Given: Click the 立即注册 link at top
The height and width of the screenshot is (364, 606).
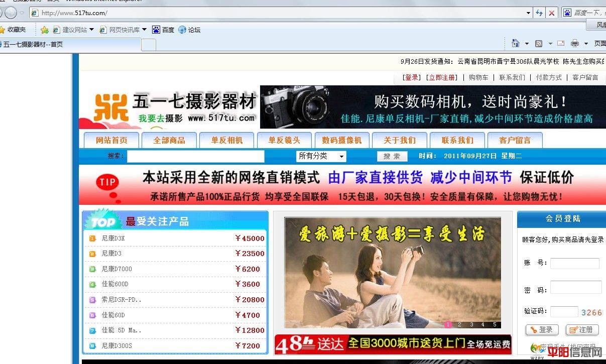Looking at the screenshot, I should (x=442, y=77).
